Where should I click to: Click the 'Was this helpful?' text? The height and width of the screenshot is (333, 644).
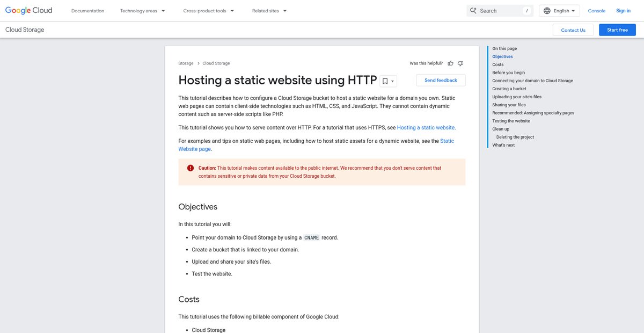[426, 63]
